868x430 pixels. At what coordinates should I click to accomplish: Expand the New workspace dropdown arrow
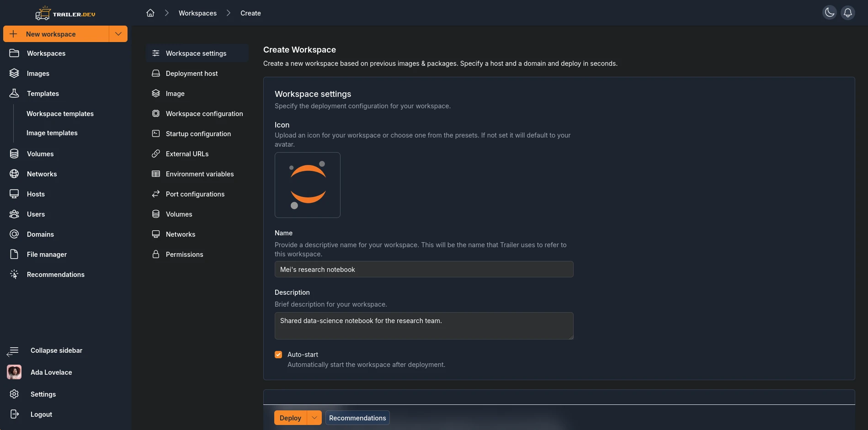[x=118, y=34]
